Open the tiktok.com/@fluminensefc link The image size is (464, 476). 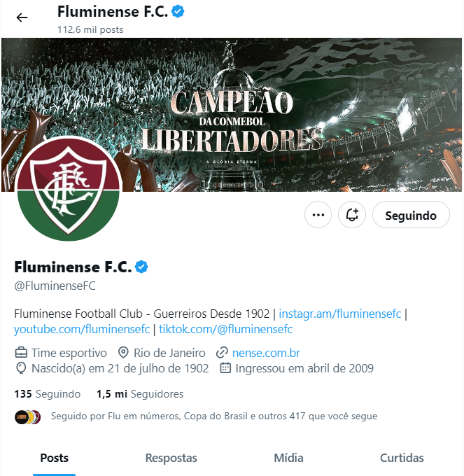226,329
